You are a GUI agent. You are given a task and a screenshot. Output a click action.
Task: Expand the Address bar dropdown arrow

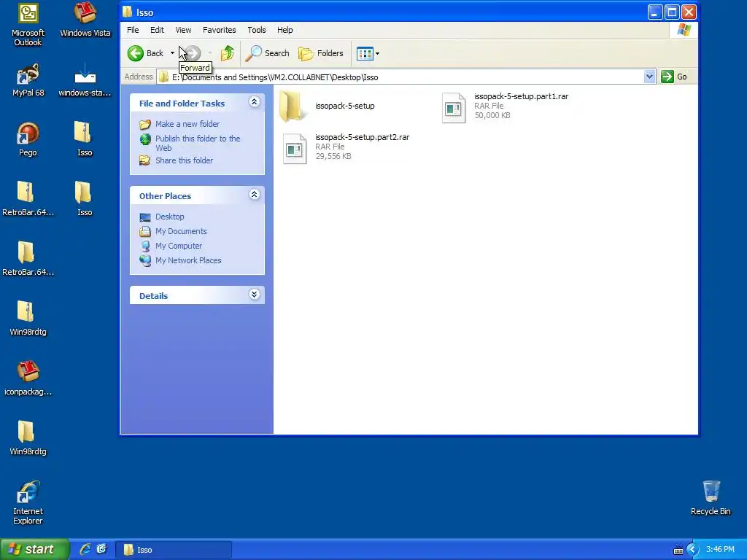tap(649, 77)
